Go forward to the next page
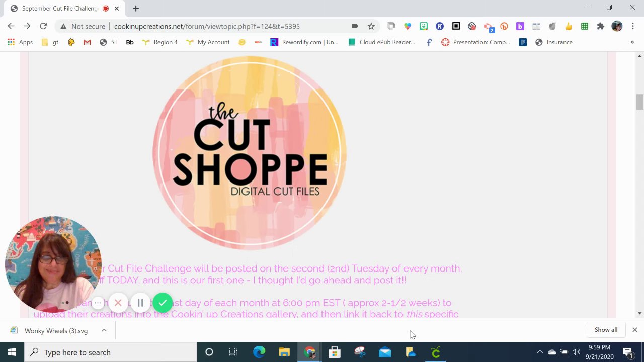Viewport: 644px width, 362px height. point(27,26)
